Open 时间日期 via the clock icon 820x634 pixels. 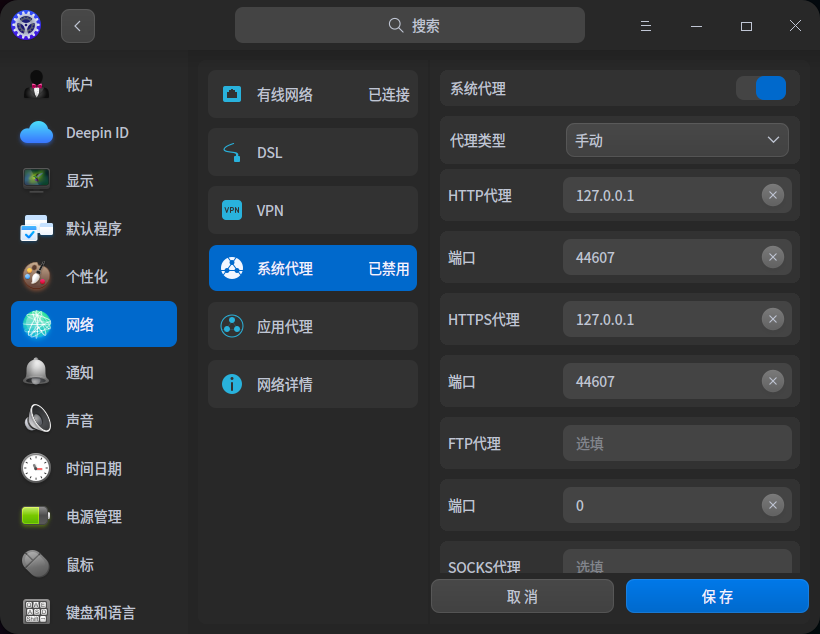tap(37, 468)
